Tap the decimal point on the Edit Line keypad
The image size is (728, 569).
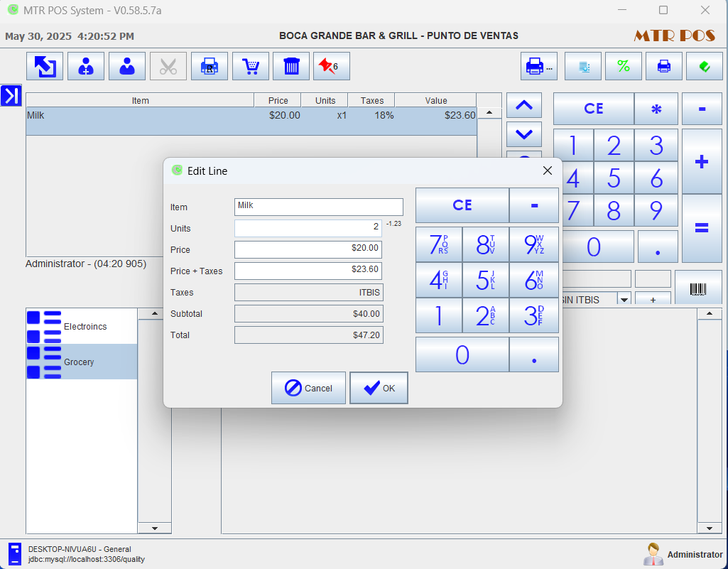[x=534, y=354]
